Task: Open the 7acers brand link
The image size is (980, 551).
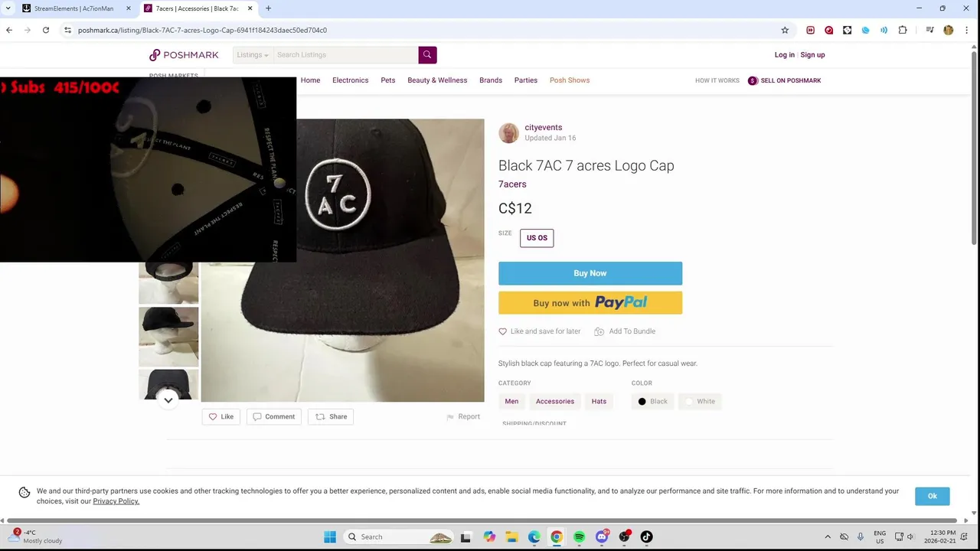Action: (512, 184)
